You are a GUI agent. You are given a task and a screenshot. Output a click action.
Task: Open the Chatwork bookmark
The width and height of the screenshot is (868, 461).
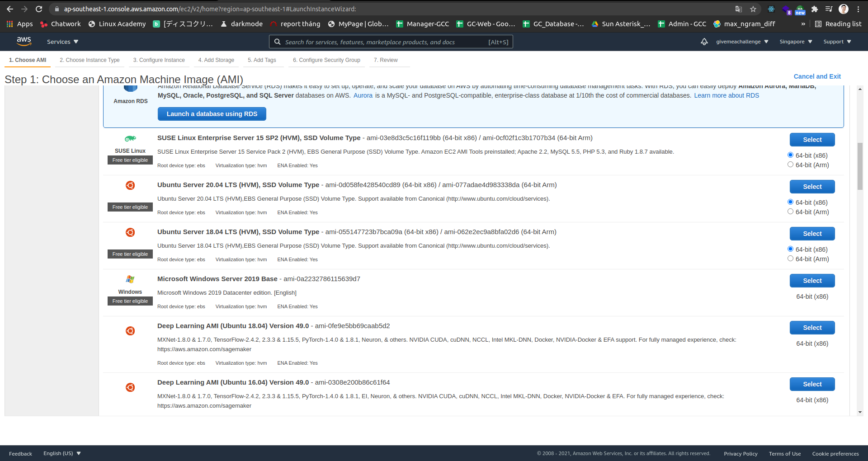(x=60, y=24)
